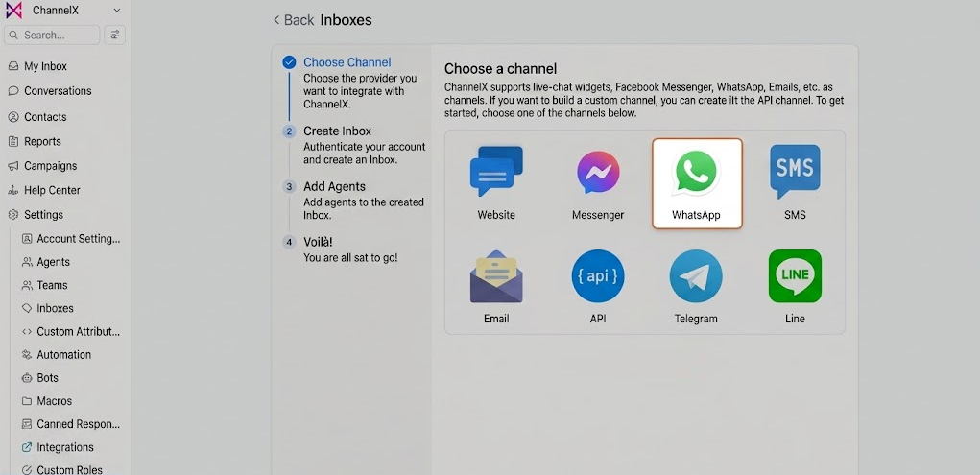Click the Integrations external-link icon

pos(27,447)
